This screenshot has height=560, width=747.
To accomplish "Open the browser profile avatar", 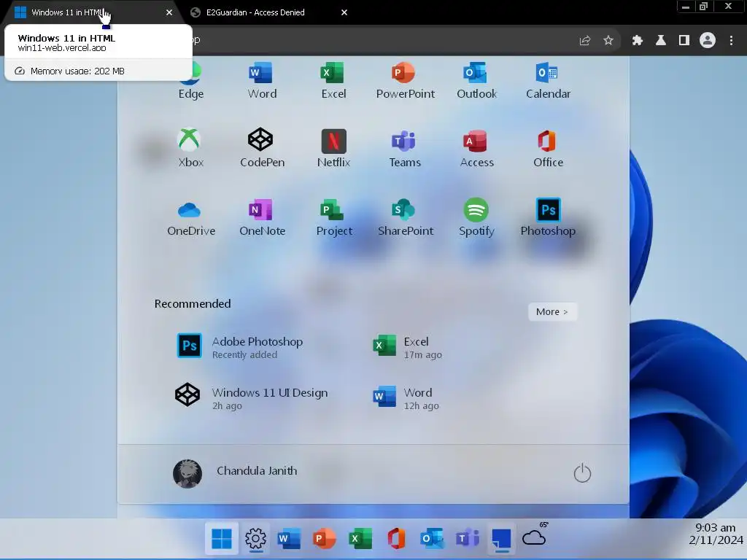I will [x=708, y=40].
